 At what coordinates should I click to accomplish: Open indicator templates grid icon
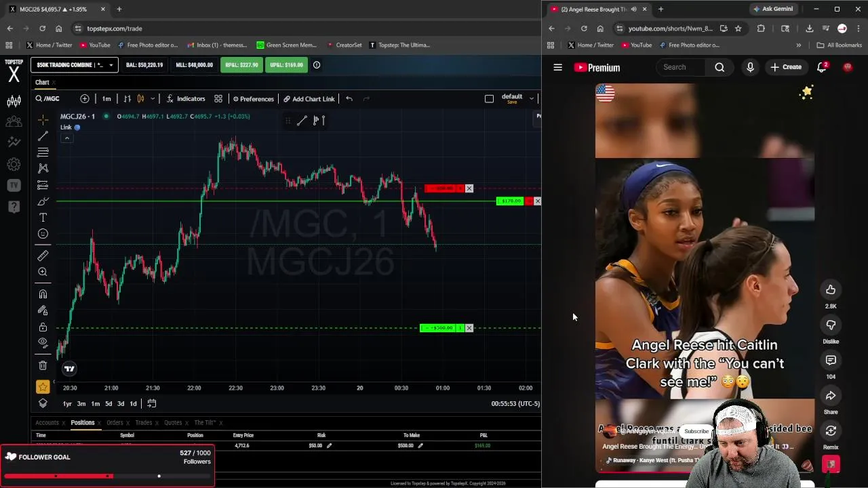pos(218,99)
